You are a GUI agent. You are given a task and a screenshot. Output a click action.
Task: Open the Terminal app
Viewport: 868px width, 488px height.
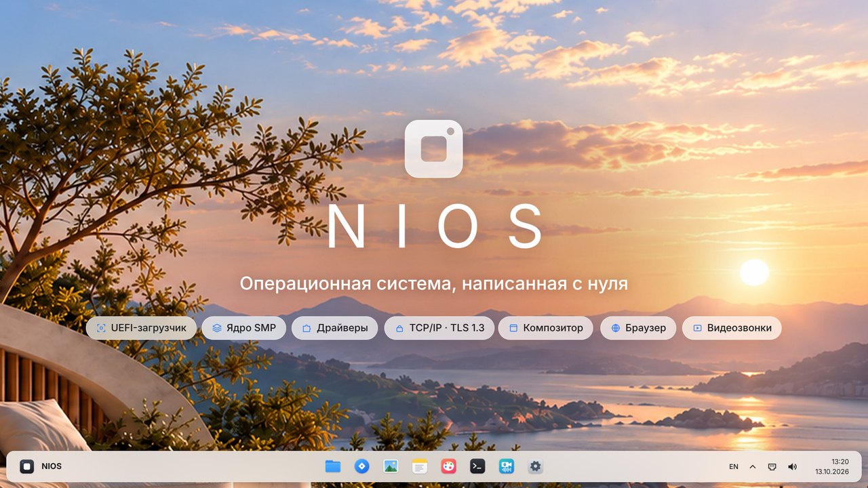pyautogui.click(x=477, y=466)
